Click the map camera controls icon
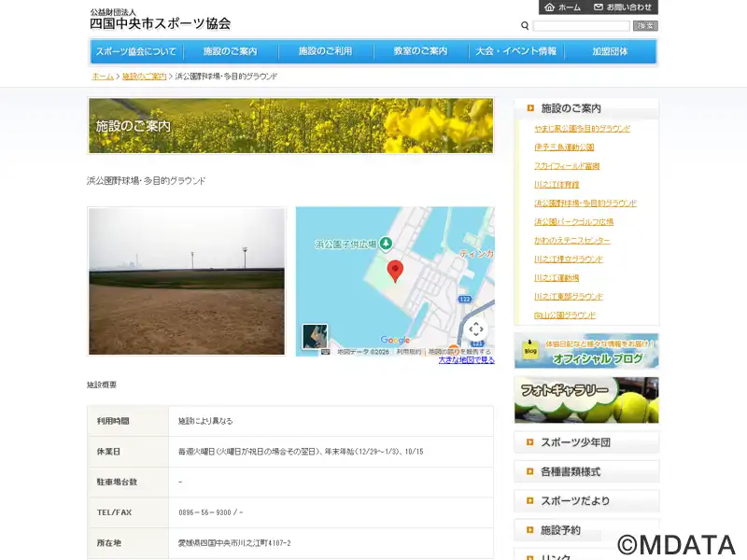This screenshot has height=560, width=747. click(x=476, y=329)
